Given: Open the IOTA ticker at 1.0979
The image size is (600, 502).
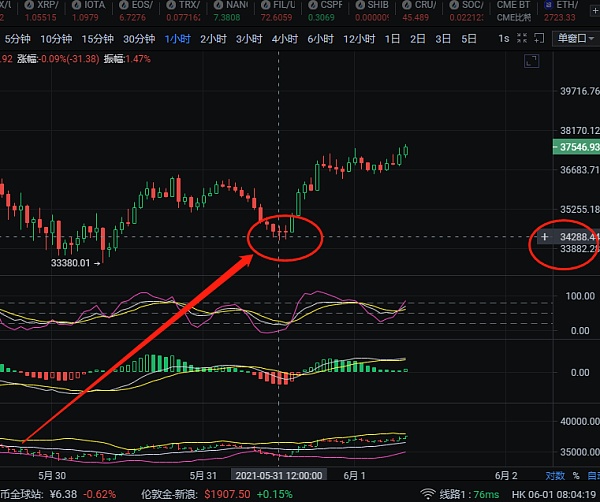Looking at the screenshot, I should tap(88, 11).
